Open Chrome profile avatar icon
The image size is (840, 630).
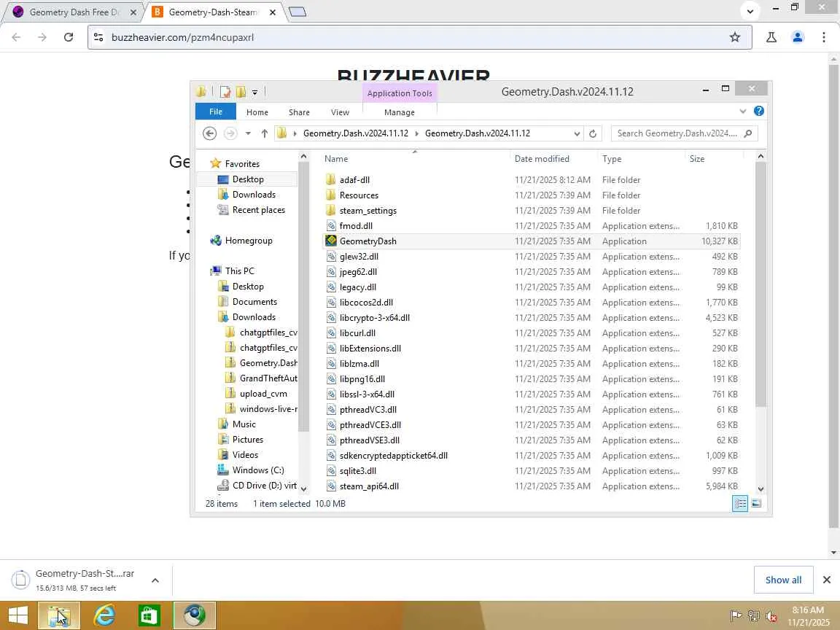797,37
